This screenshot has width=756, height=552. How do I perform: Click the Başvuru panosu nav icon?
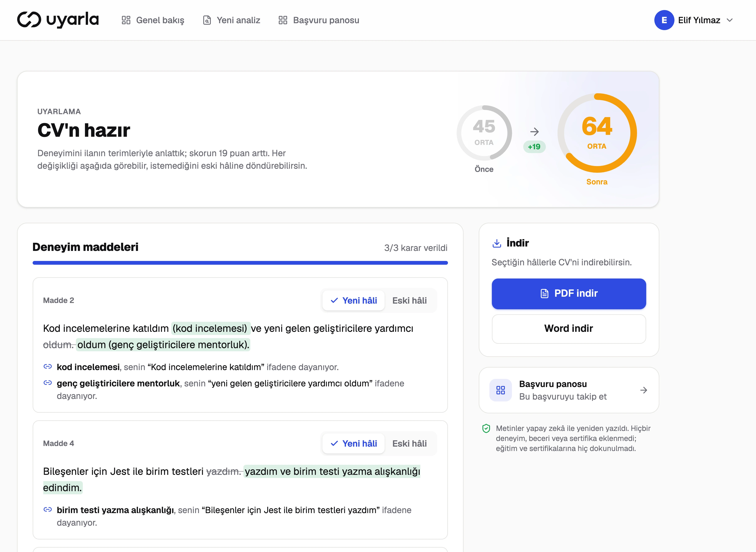pyautogui.click(x=283, y=20)
